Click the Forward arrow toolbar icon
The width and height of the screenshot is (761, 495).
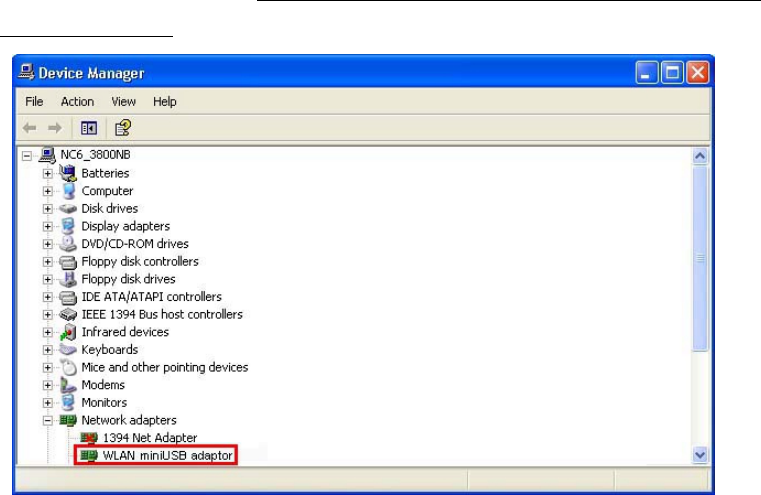[x=55, y=128]
